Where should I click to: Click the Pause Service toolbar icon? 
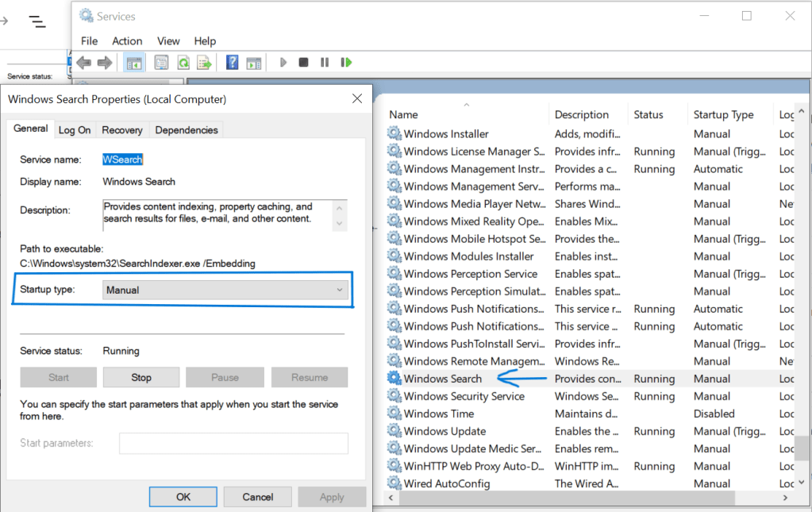tap(325, 63)
